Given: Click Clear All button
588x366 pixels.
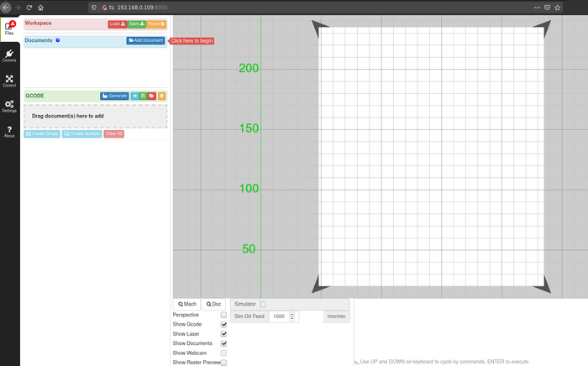Looking at the screenshot, I should (114, 133).
